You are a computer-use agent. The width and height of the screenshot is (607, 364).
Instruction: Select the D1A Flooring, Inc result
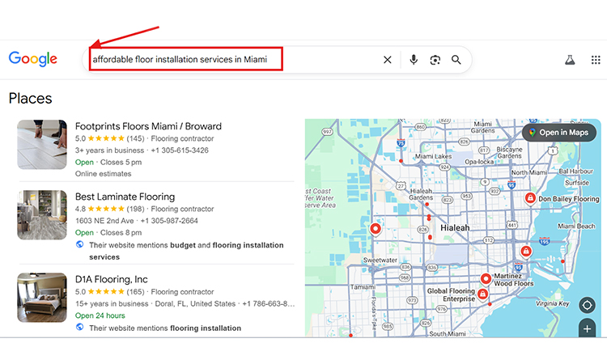[x=112, y=280]
